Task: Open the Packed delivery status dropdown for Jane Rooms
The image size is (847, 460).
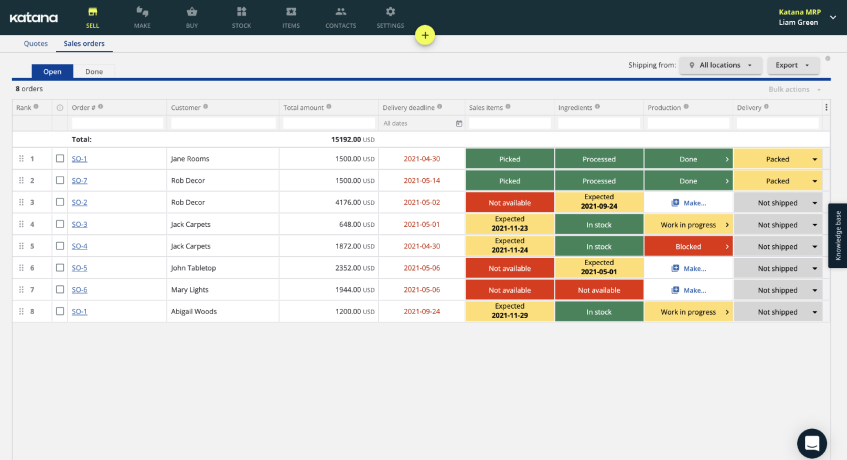Action: tap(814, 159)
